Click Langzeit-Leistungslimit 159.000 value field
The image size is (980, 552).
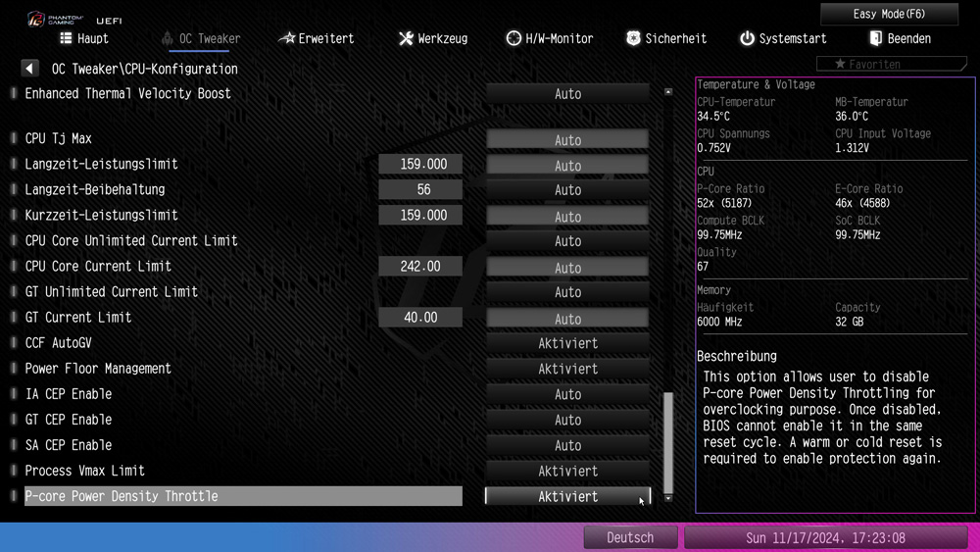420,164
